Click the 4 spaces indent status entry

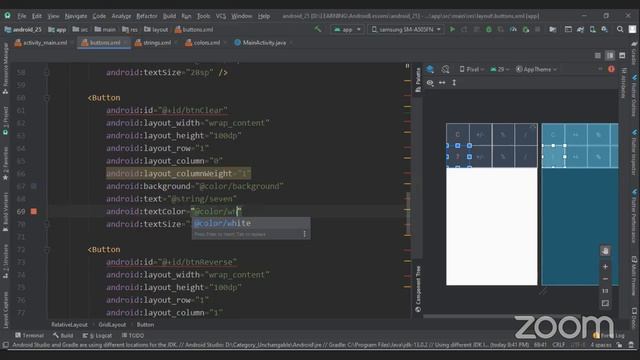point(600,345)
